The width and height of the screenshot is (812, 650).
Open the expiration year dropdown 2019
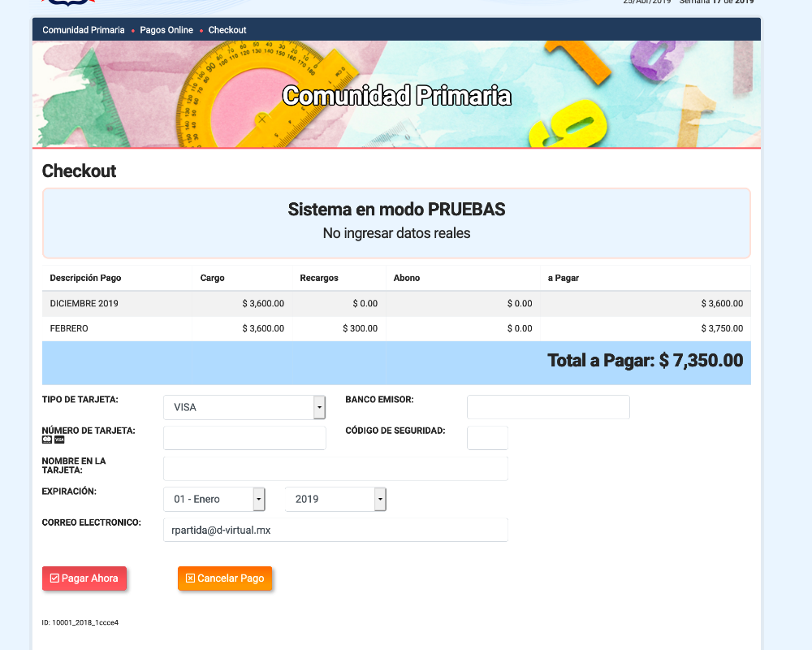coord(335,499)
